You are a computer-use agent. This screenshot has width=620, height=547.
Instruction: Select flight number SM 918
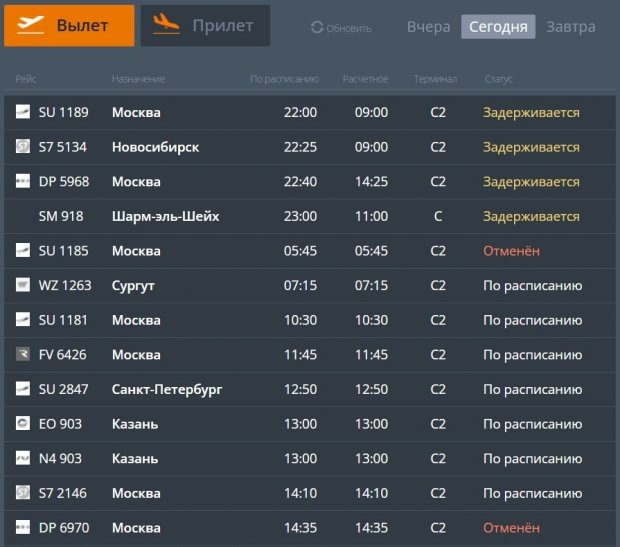pyautogui.click(x=61, y=216)
